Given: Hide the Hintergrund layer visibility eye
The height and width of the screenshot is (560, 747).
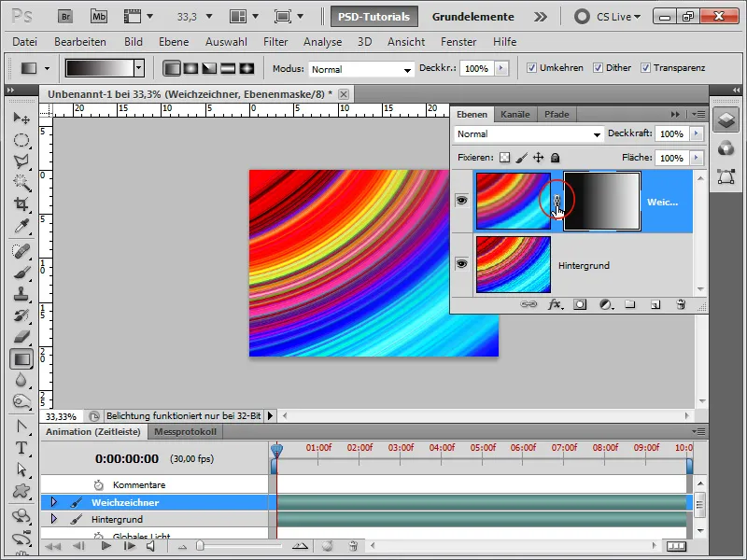Looking at the screenshot, I should click(x=461, y=263).
